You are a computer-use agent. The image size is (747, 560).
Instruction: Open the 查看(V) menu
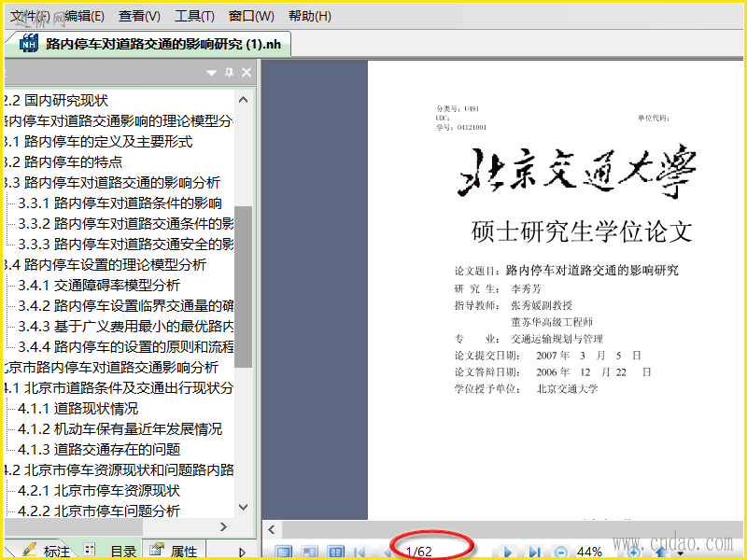click(x=139, y=16)
